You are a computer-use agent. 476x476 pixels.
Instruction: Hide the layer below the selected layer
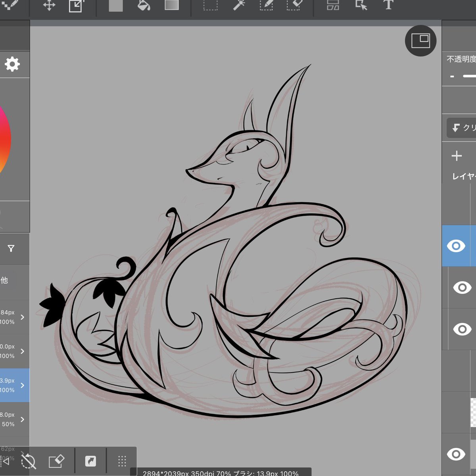[462, 288]
